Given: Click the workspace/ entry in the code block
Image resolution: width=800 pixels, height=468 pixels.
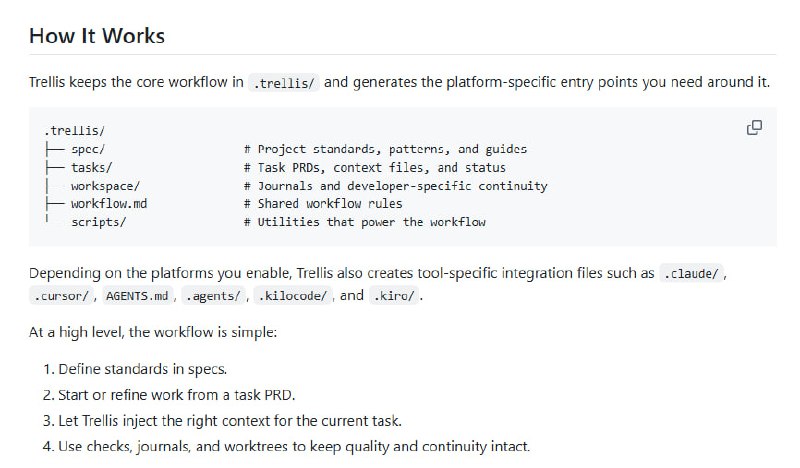Looking at the screenshot, I should [x=105, y=186].
